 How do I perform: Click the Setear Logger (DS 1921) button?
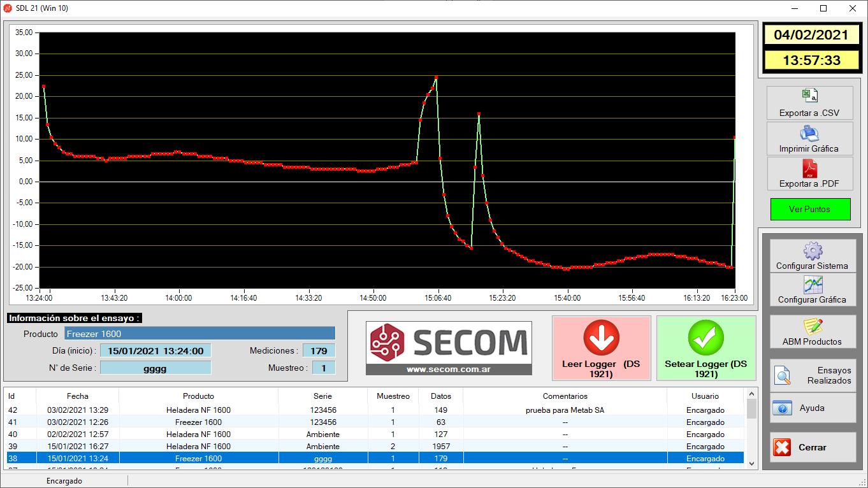[705, 348]
